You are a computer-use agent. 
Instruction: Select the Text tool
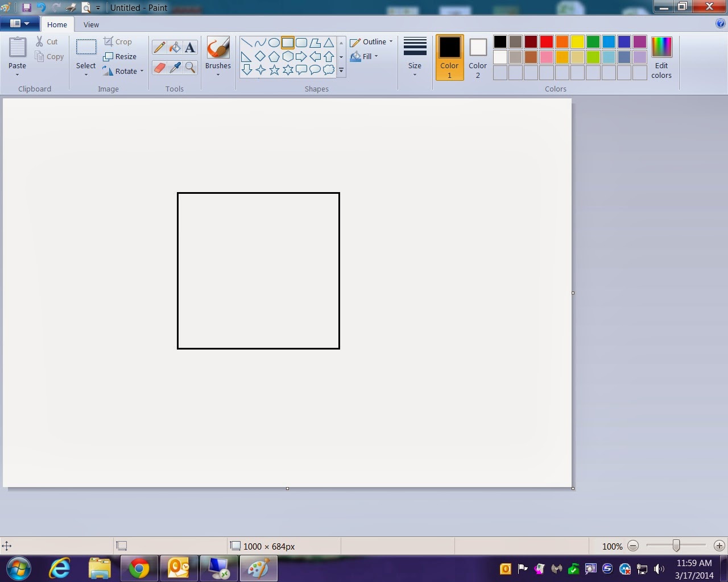click(x=190, y=47)
